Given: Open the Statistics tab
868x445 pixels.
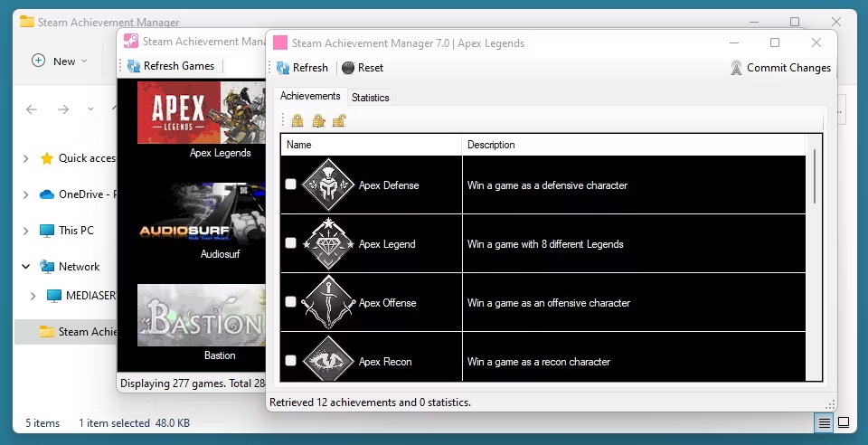Looking at the screenshot, I should [371, 98].
